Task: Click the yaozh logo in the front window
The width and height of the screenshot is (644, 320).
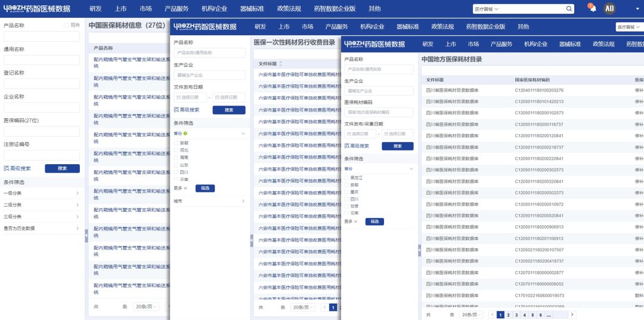Action: click(x=374, y=44)
